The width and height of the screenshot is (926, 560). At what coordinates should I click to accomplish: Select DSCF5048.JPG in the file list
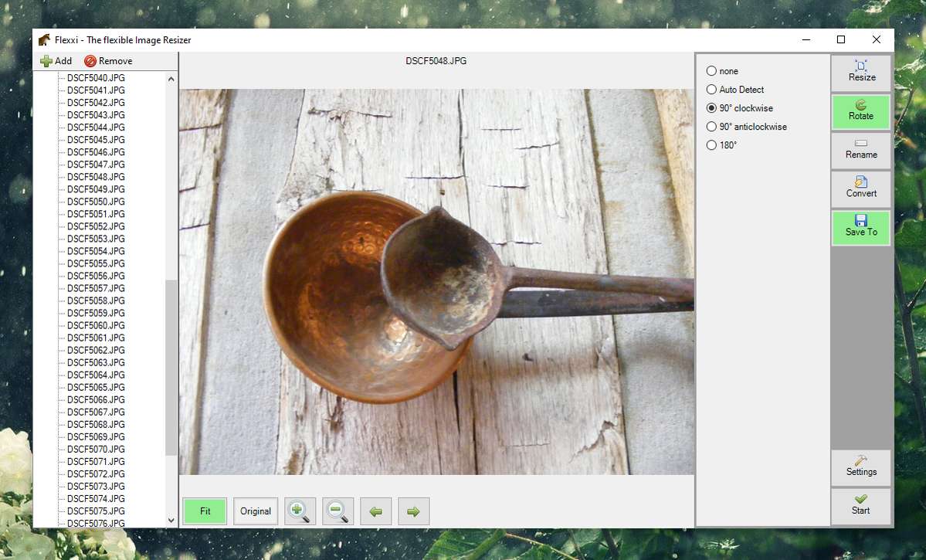pyautogui.click(x=96, y=177)
